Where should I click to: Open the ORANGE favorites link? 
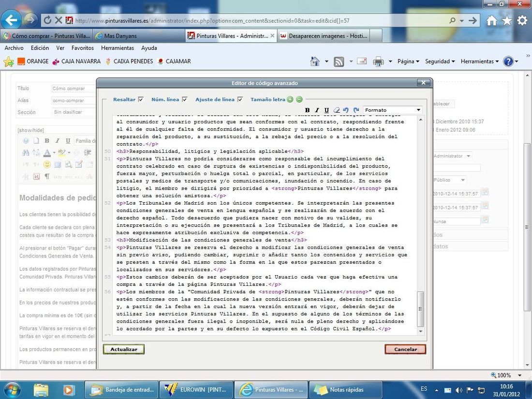point(33,61)
